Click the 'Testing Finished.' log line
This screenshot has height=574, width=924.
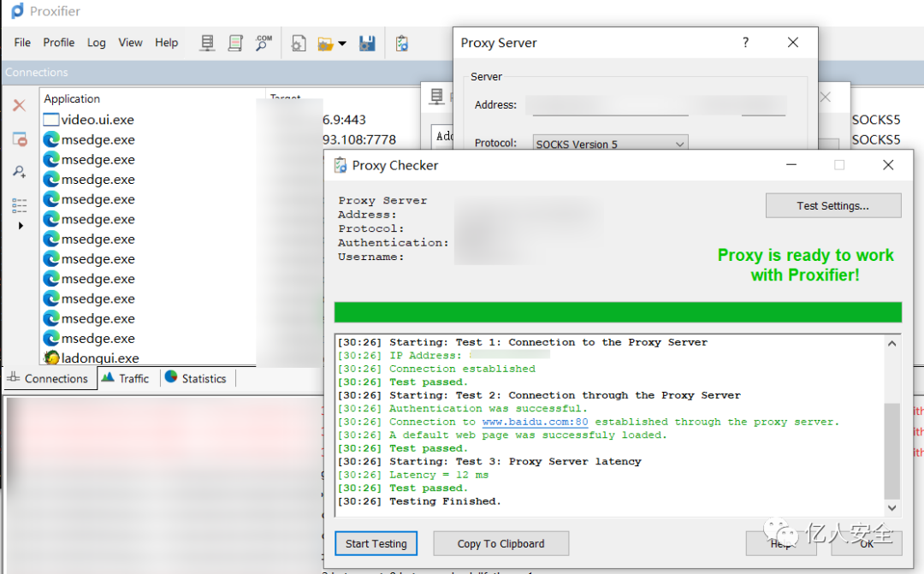click(x=419, y=501)
